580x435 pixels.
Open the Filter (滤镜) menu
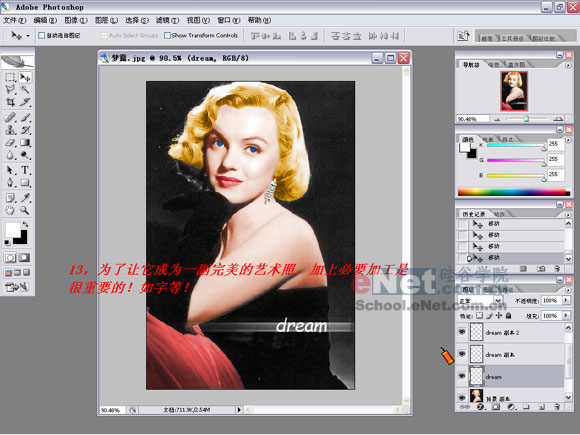pos(167,20)
